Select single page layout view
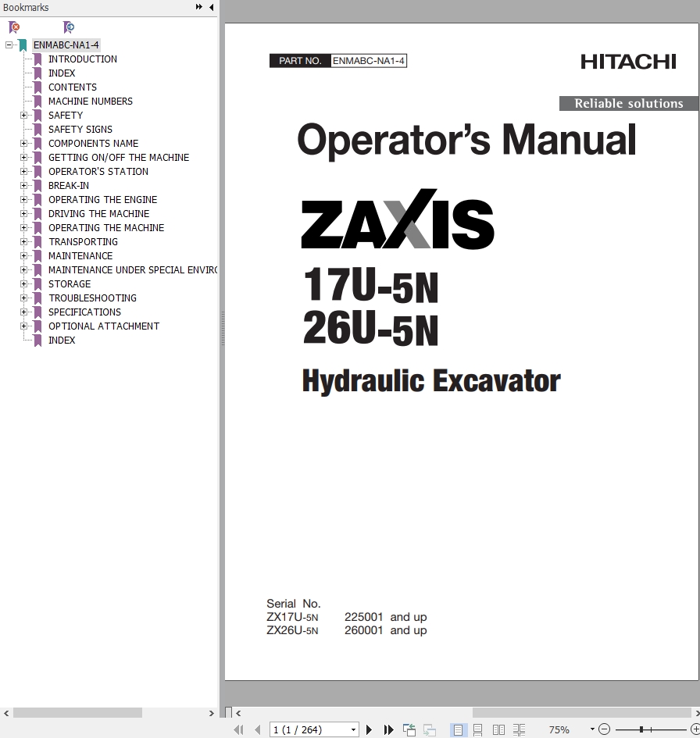Viewport: 700px width, 738px height. point(458,729)
